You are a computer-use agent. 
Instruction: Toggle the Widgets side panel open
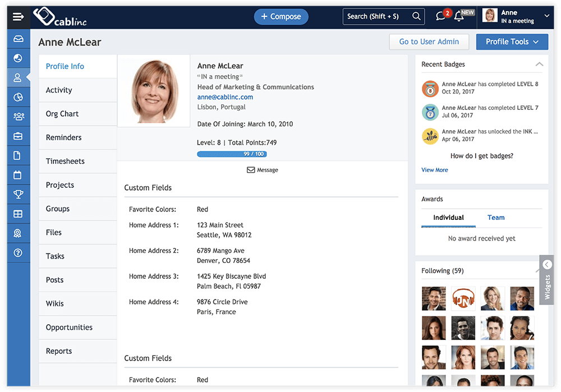click(547, 280)
